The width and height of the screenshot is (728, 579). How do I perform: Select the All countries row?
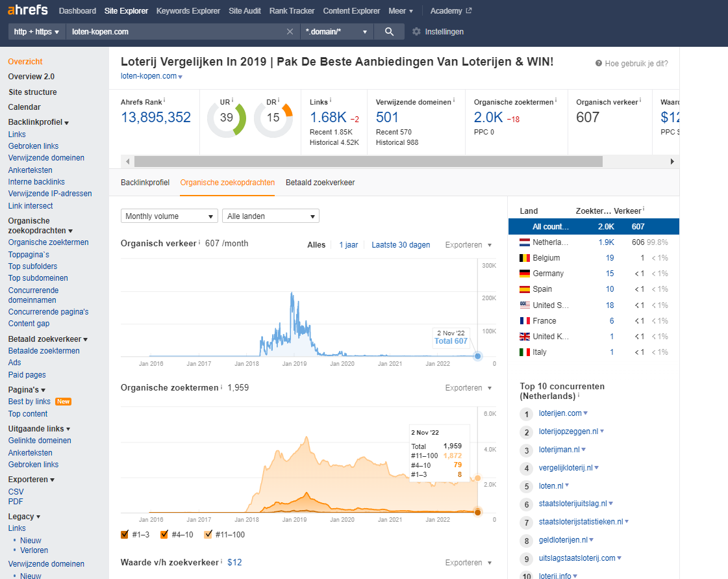pyautogui.click(x=594, y=227)
